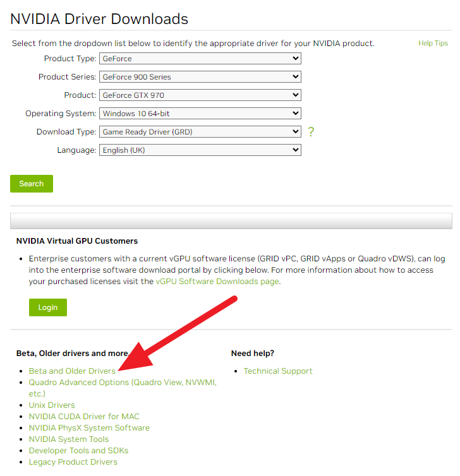Open the Technical Support link

point(278,371)
